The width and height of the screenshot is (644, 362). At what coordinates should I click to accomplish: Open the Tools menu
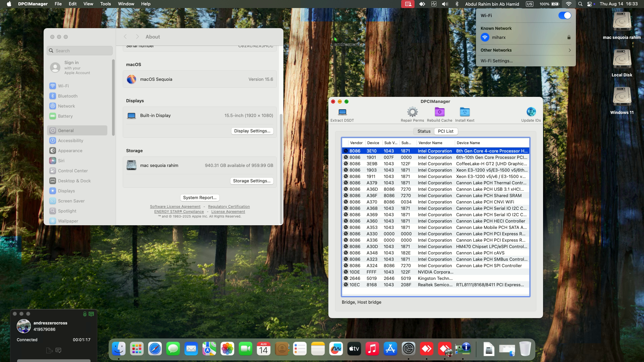[105, 4]
